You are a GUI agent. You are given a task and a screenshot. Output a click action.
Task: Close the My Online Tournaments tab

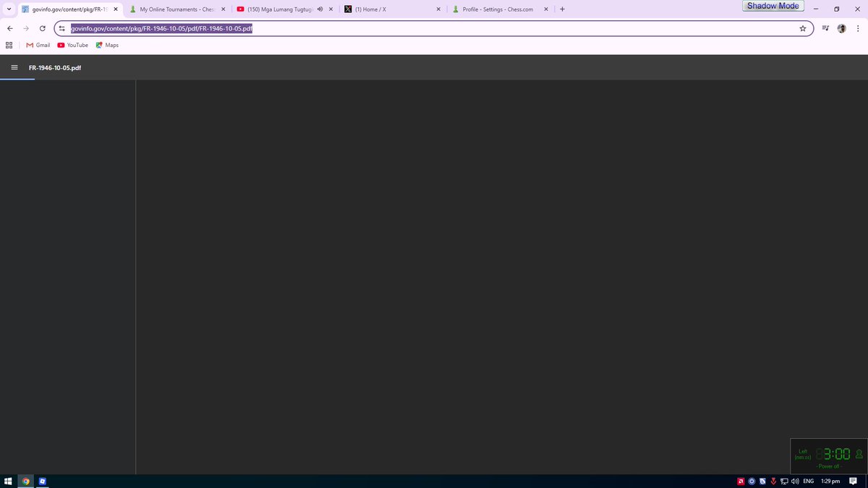tap(223, 9)
